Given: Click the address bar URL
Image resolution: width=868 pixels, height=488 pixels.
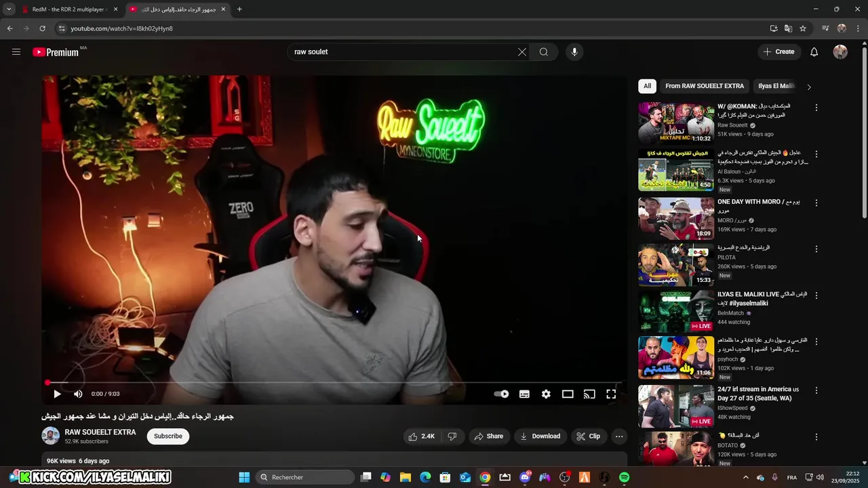Looking at the screenshot, I should (x=122, y=28).
